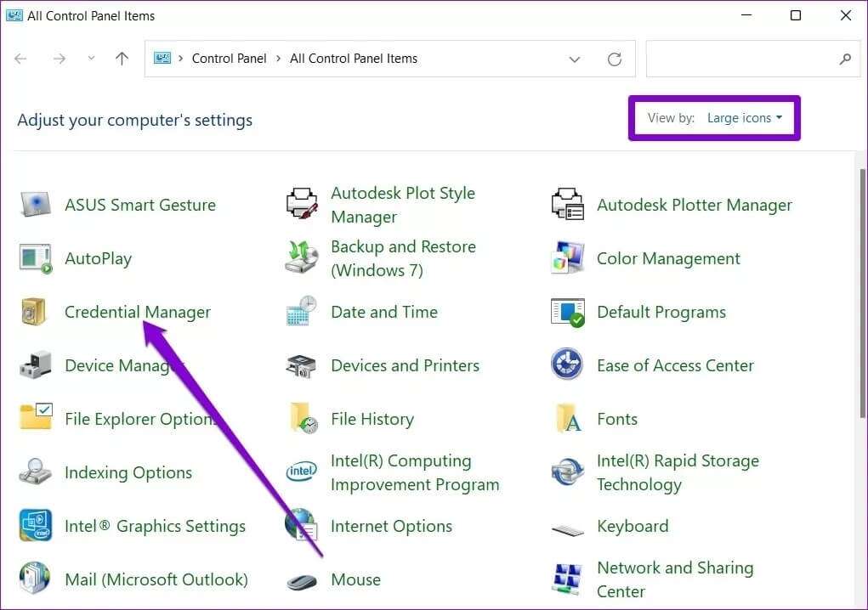
Task: Click the title bar Control Panel icon
Action: (14, 15)
